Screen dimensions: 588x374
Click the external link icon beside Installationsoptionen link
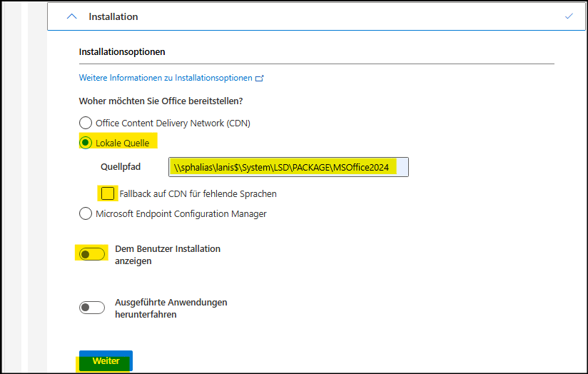coord(260,79)
